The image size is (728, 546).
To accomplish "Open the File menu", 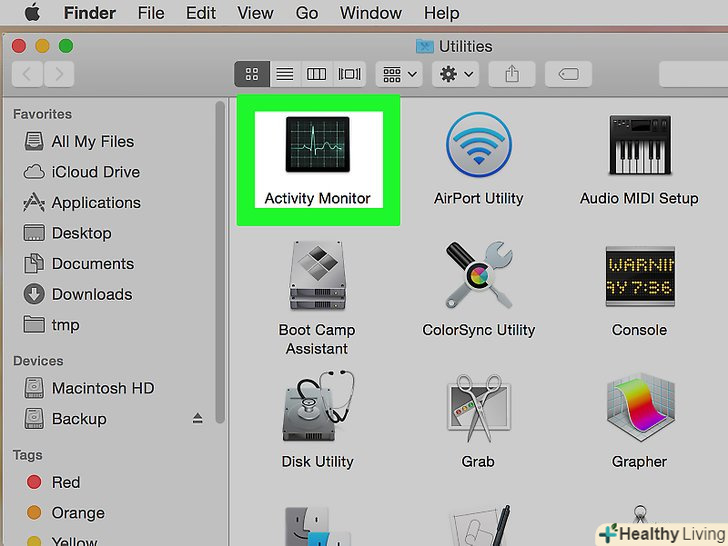I will point(151,13).
